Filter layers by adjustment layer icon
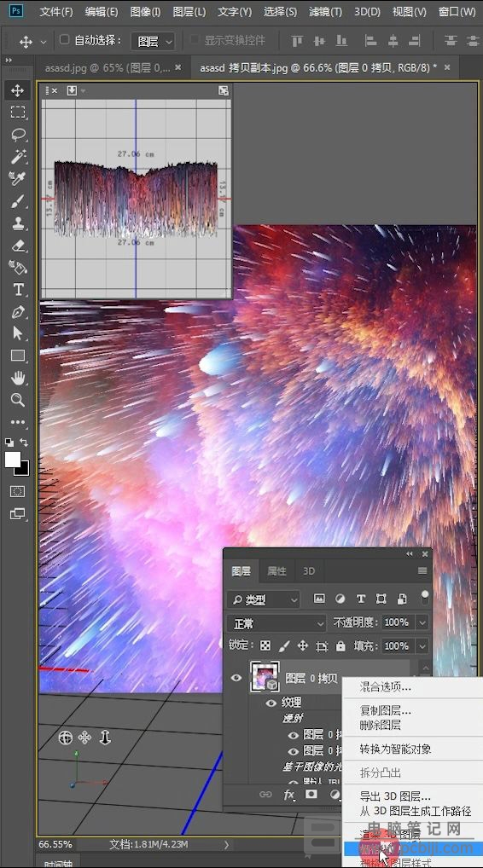The height and width of the screenshot is (868, 483). tap(340, 599)
